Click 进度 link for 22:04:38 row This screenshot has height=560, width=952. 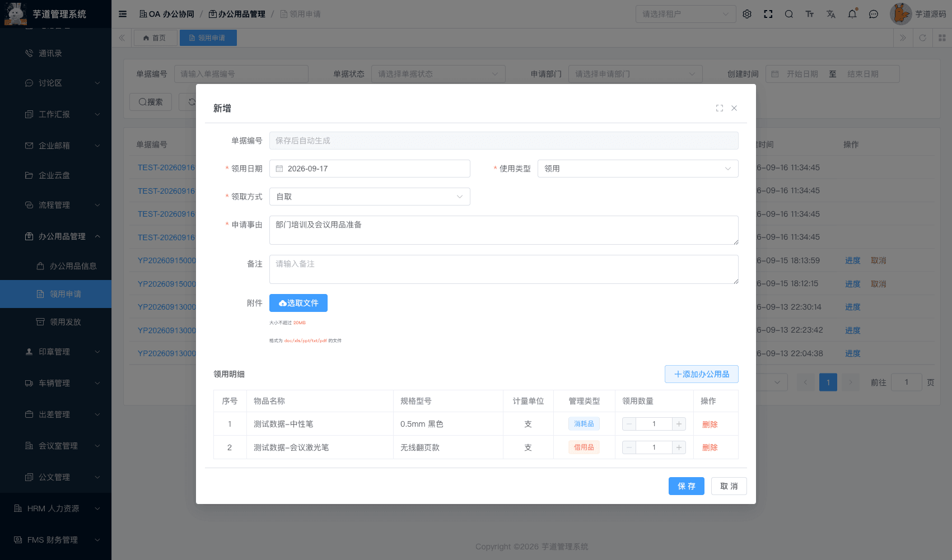coord(852,353)
